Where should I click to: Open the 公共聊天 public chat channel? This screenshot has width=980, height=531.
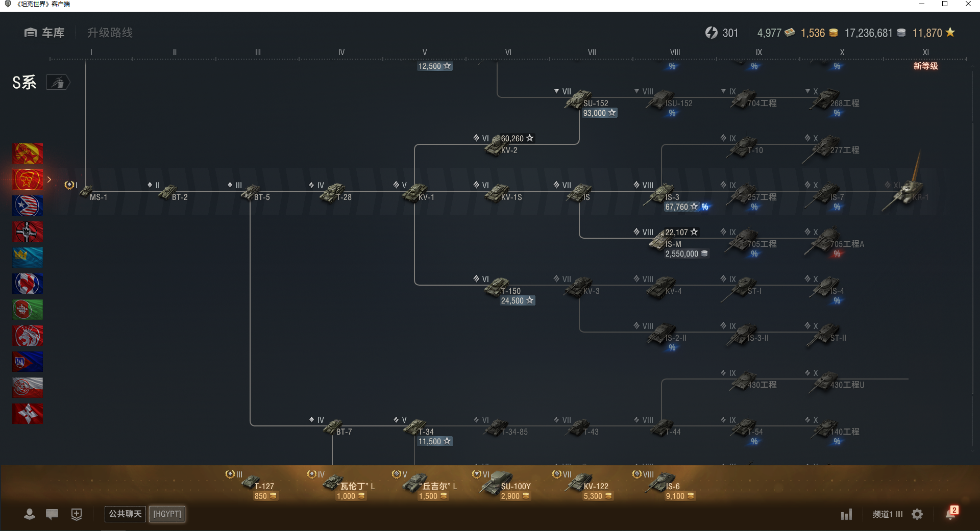pyautogui.click(x=125, y=514)
